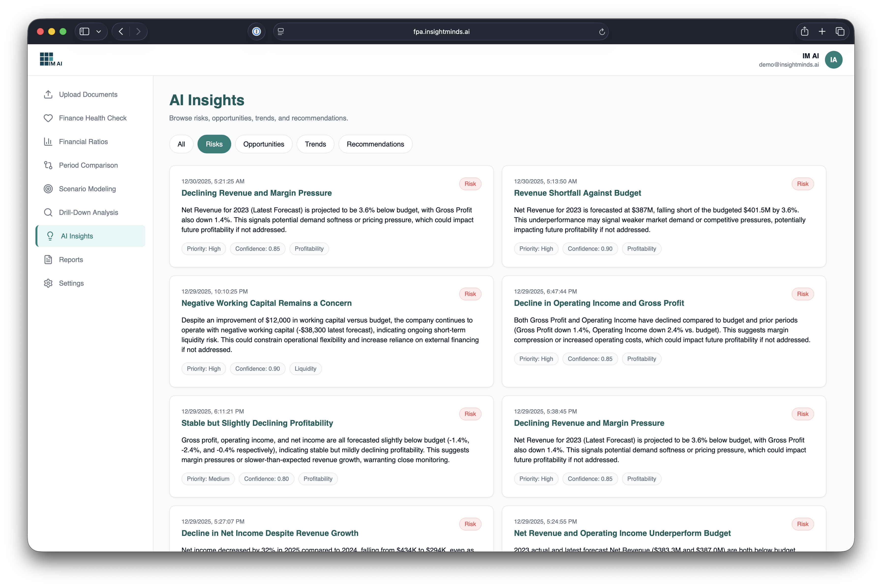The width and height of the screenshot is (882, 588).
Task: Click the 1Password extension icon
Action: pyautogui.click(x=257, y=31)
